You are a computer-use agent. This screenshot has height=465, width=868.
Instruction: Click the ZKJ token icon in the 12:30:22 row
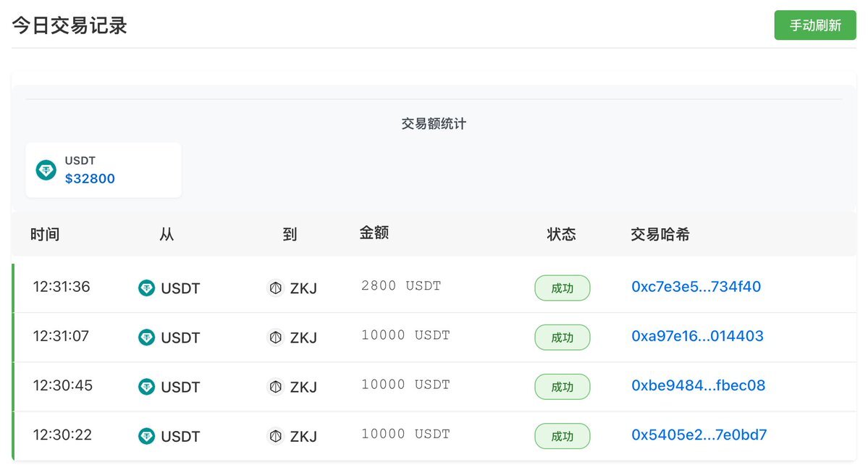[275, 435]
